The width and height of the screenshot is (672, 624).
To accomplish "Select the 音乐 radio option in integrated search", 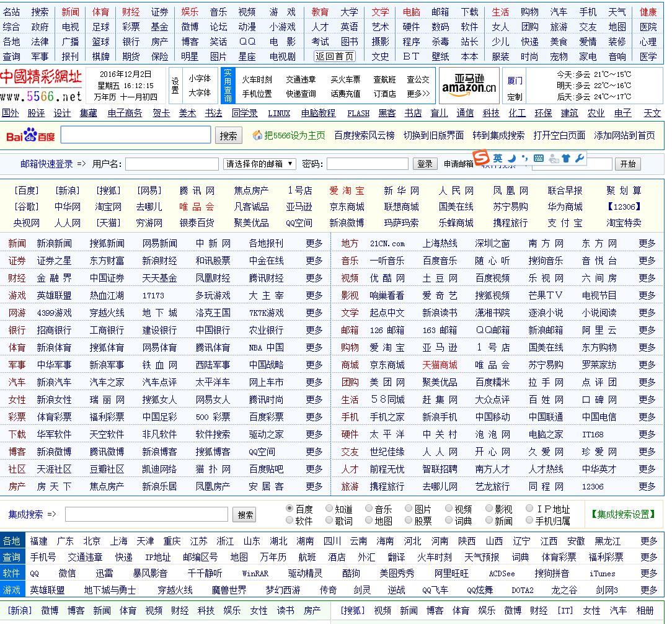I will pyautogui.click(x=369, y=508).
